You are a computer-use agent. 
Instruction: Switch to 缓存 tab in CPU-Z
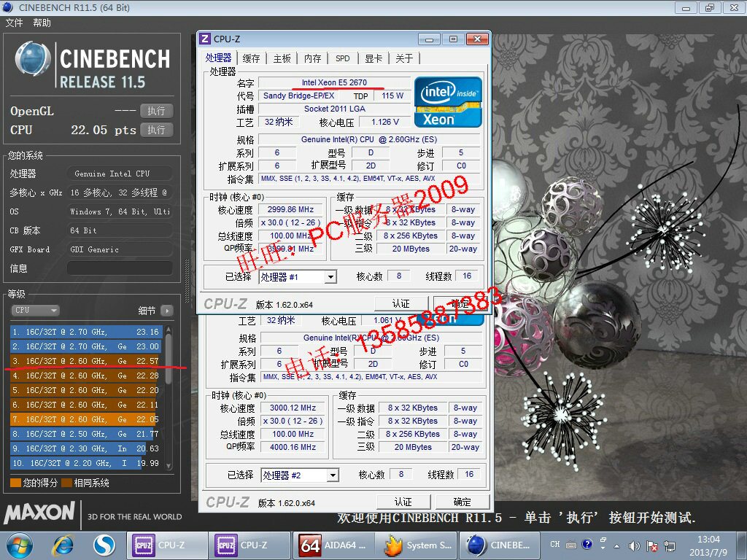click(251, 58)
